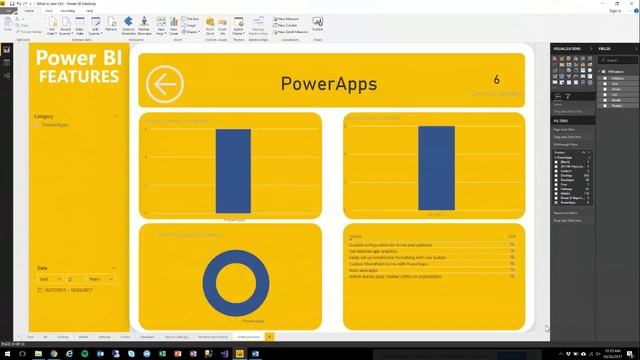
Task: Open the Switch Theme dropdown
Action: [238, 26]
